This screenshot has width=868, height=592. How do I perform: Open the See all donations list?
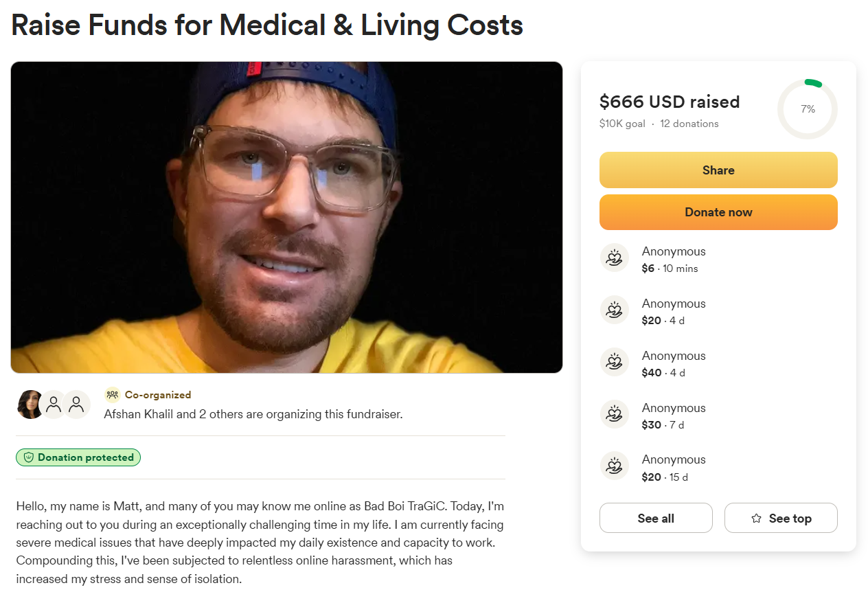[x=656, y=519]
